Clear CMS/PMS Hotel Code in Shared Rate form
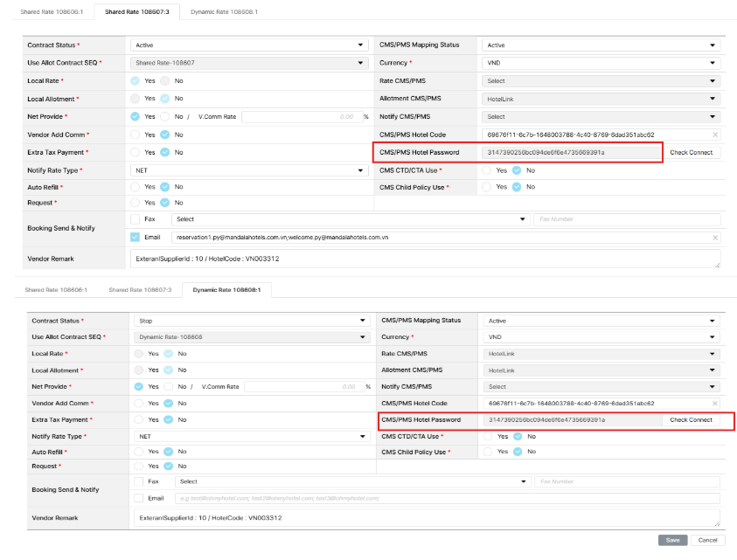The width and height of the screenshot is (737, 560). point(715,135)
